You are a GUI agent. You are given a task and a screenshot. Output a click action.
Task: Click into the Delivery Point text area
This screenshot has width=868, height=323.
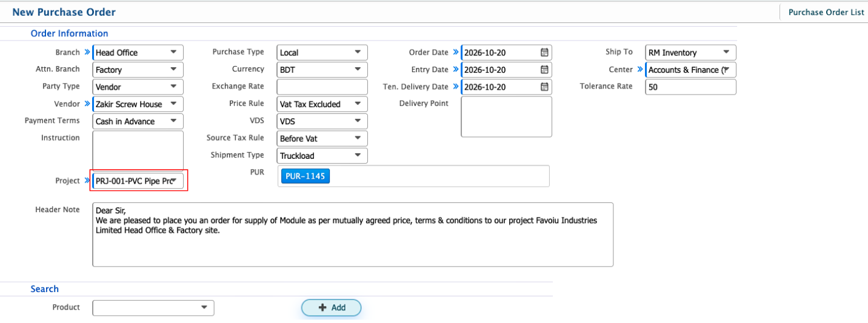pyautogui.click(x=507, y=117)
